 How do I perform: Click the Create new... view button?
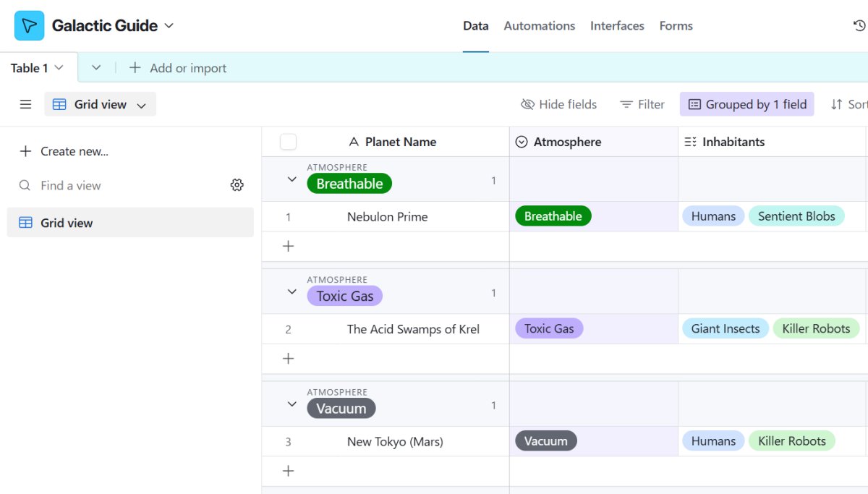[x=64, y=151]
